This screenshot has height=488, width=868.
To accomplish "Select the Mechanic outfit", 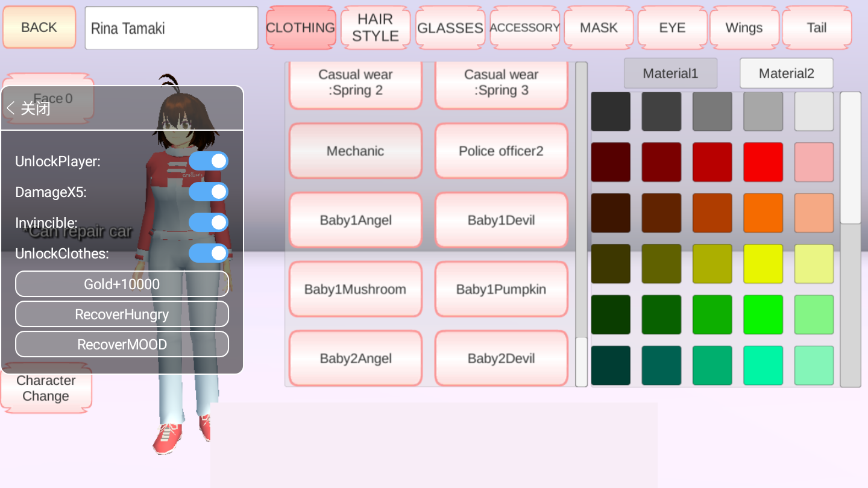I will point(356,151).
